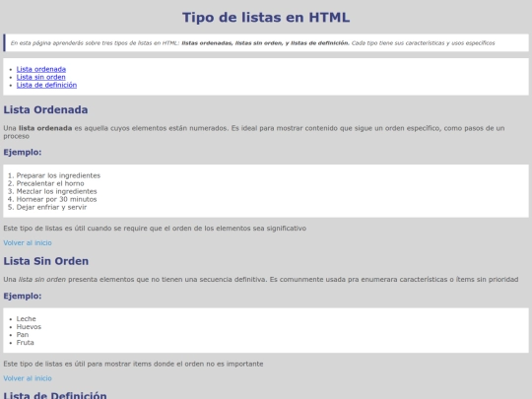532x399 pixels.
Task: Click sentence 'Este tipo de listas es útil para mostrar ítems'
Action: click(x=133, y=365)
